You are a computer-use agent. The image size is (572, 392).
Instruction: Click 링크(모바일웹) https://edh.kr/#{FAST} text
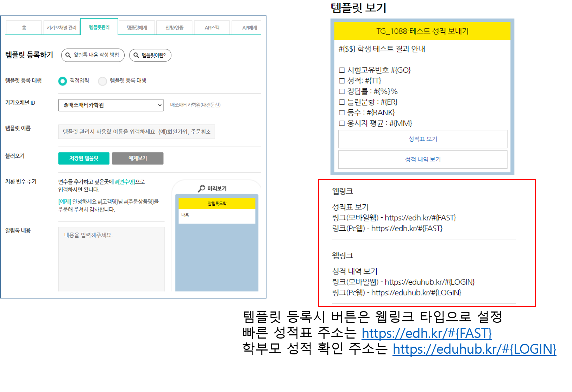[394, 218]
